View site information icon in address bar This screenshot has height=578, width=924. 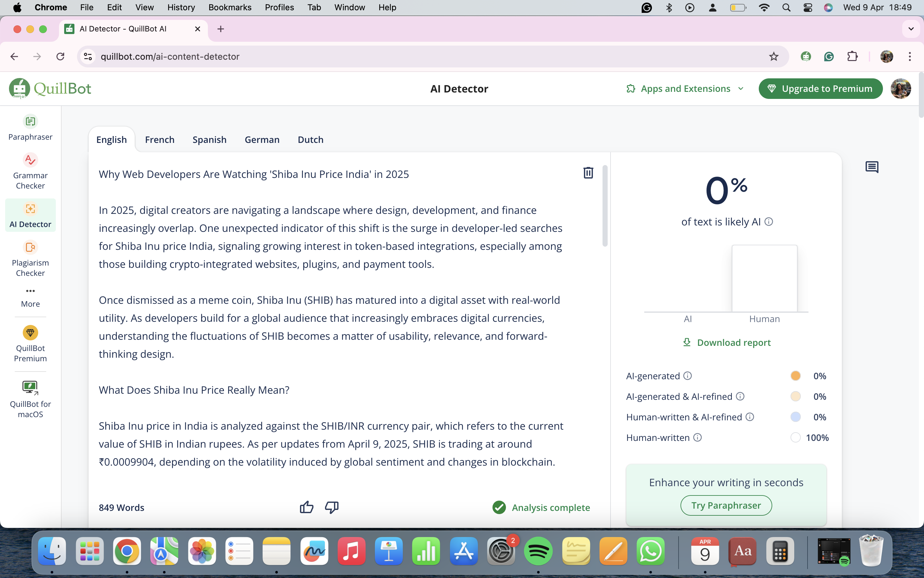[88, 57]
